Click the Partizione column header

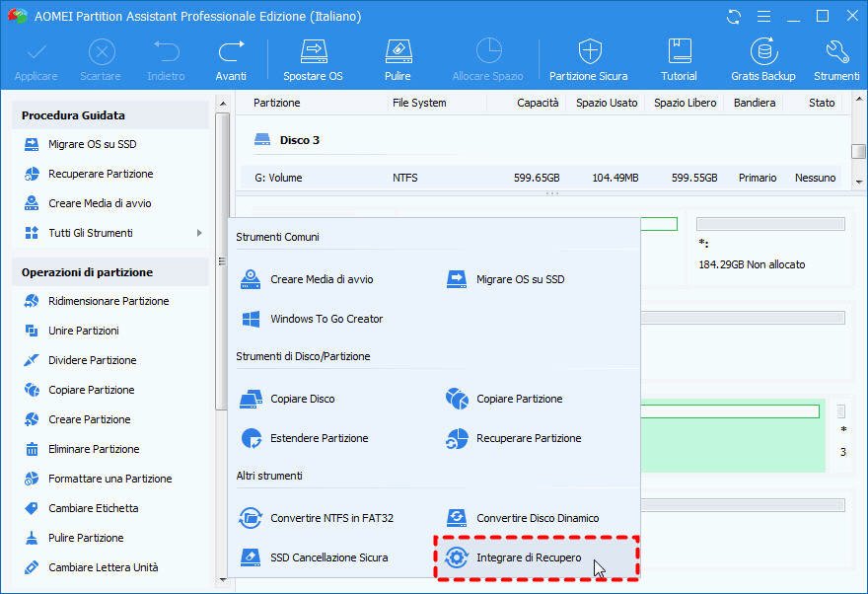click(277, 103)
